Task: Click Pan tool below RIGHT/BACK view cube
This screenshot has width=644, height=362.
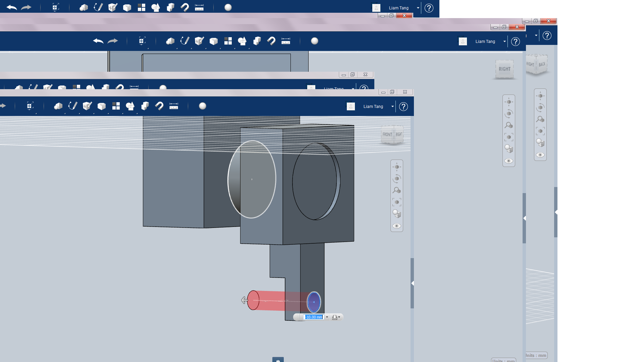Action: point(540,96)
